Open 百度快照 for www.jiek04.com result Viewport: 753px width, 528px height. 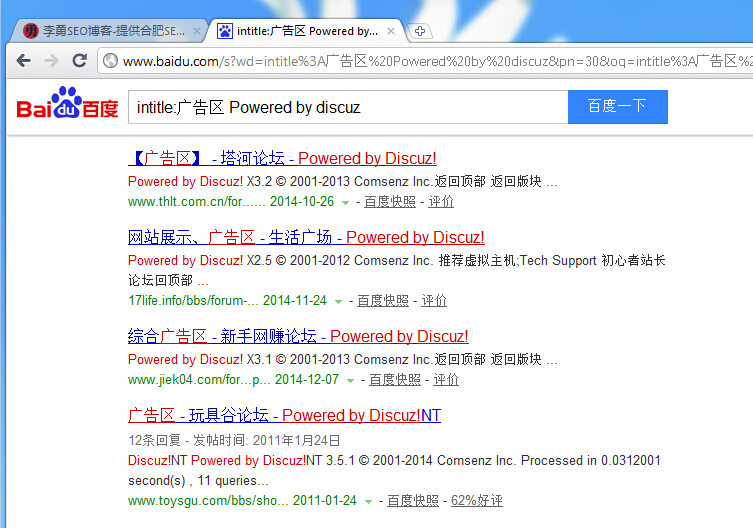[395, 380]
